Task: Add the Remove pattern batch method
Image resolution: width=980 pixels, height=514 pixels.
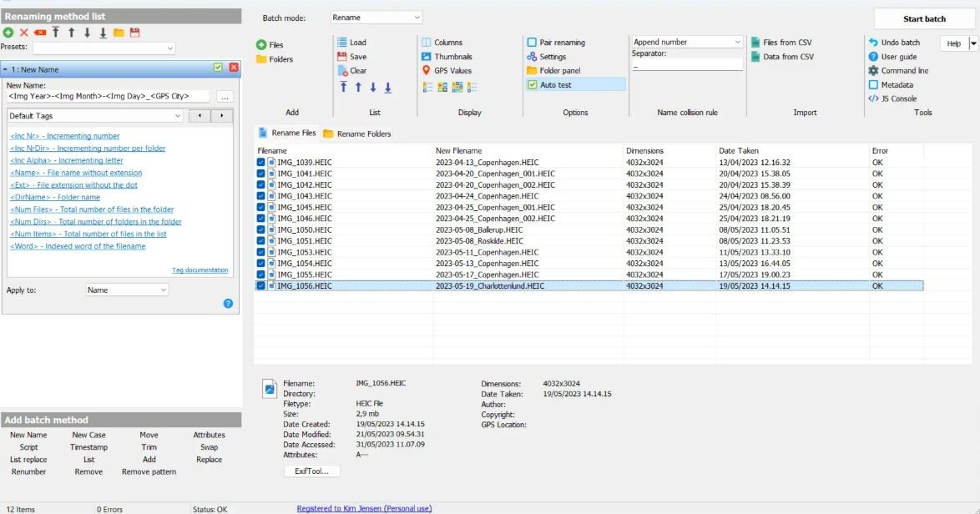Action: point(149,471)
